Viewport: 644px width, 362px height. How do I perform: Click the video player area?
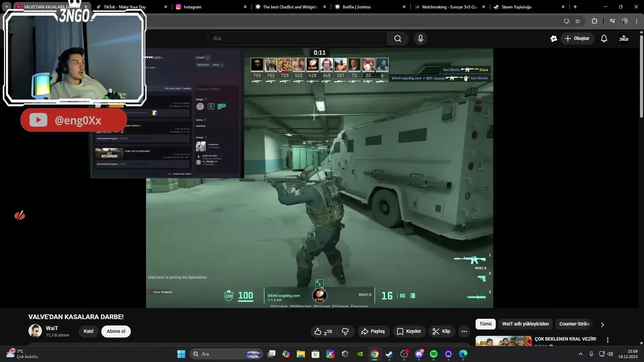tap(319, 178)
